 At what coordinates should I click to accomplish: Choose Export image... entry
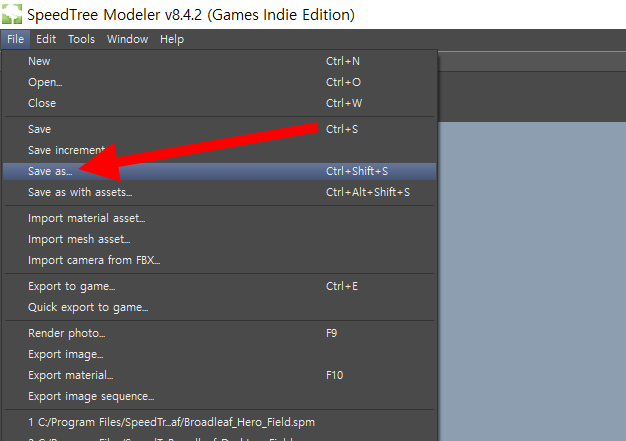(219, 354)
